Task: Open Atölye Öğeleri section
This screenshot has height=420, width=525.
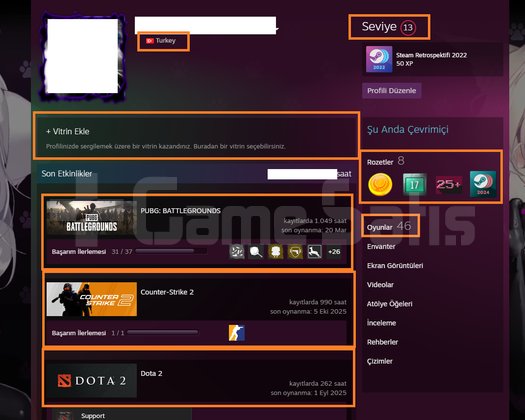Action: tap(389, 304)
